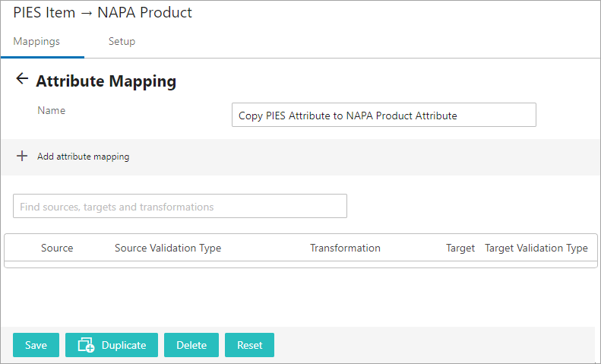Viewport: 601px width, 364px height.
Task: Switch to the Mappings tab
Action: pos(36,41)
